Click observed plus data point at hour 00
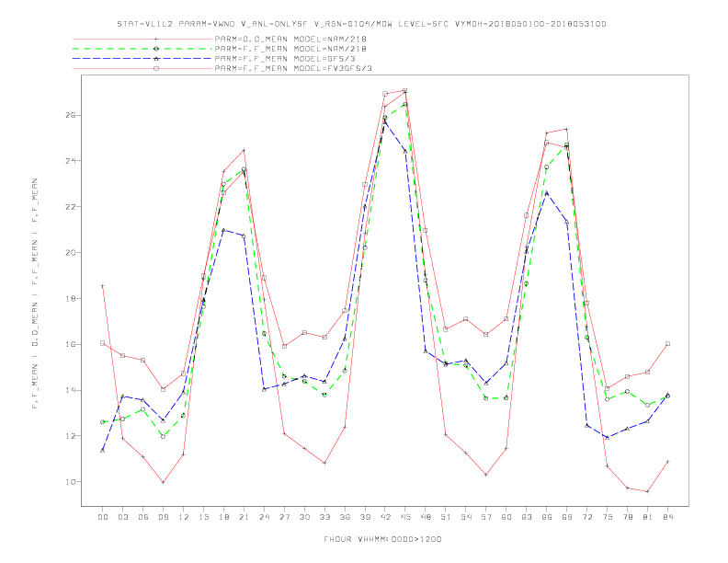This screenshot has width=728, height=563. coord(103,286)
